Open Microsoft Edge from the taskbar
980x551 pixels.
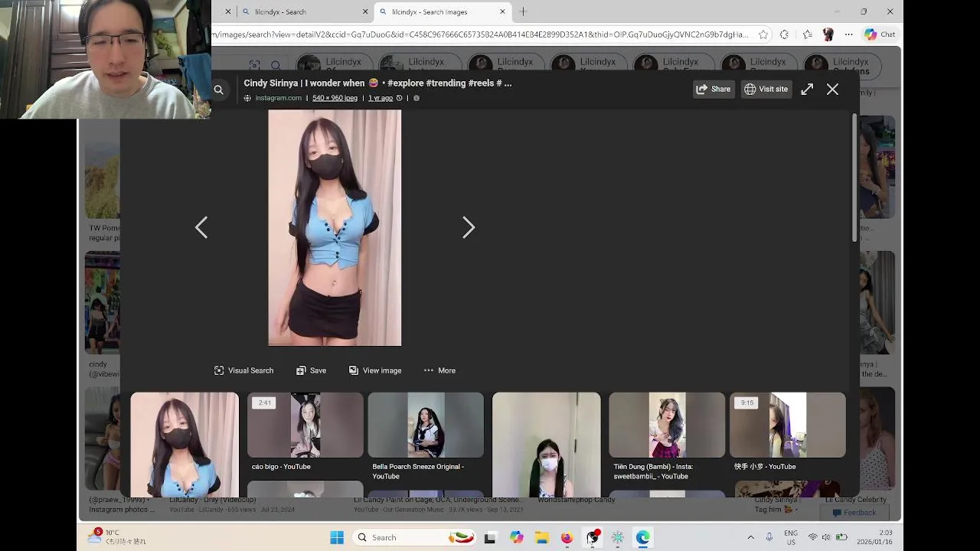point(642,537)
